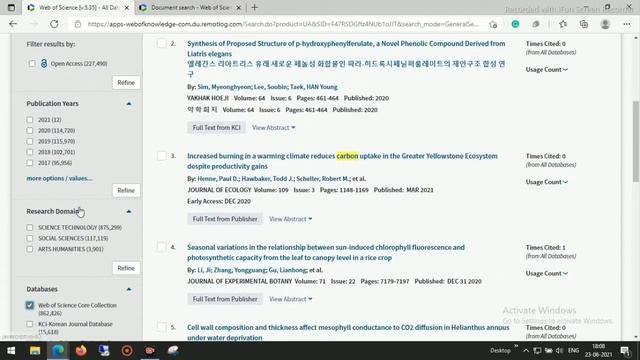Close the Document search tab
This screenshot has width=640, height=360.
(x=239, y=8)
